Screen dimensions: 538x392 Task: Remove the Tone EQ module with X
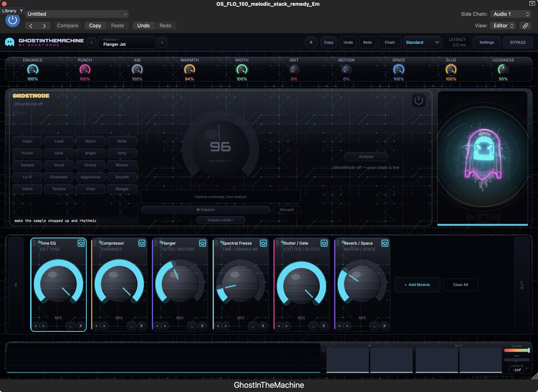81,326
